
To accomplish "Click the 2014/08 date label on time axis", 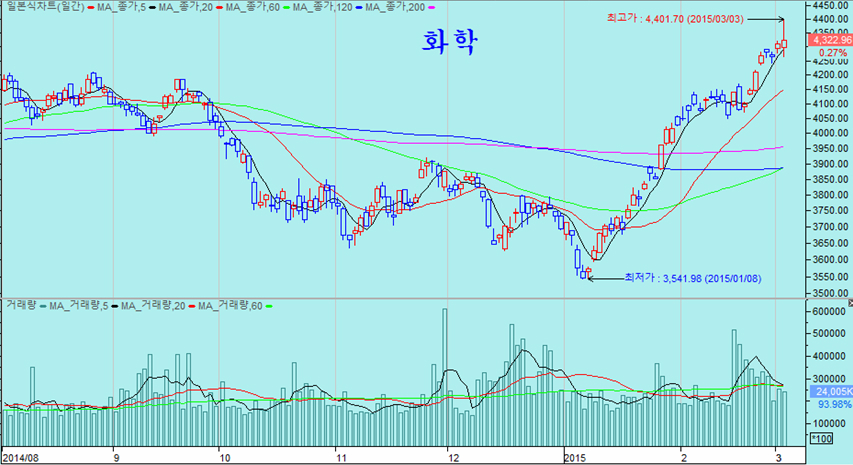I will click(x=22, y=457).
